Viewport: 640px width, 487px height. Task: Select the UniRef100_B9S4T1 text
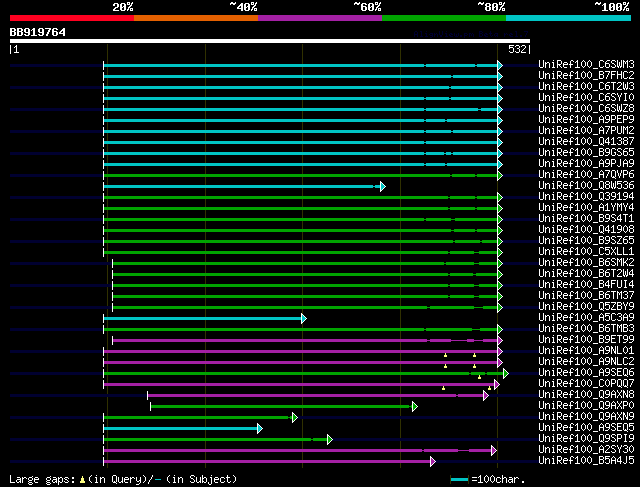click(x=586, y=218)
